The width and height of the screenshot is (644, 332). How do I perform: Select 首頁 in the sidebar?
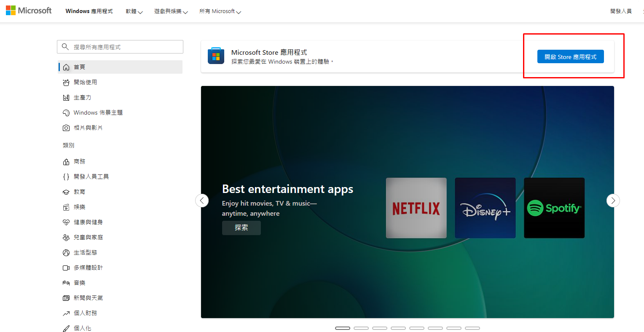click(120, 67)
